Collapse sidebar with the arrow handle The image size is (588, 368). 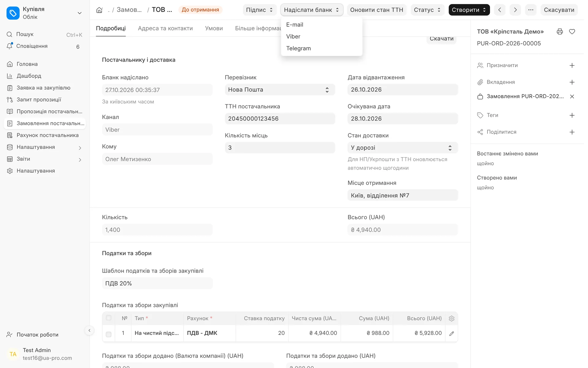pos(89,330)
